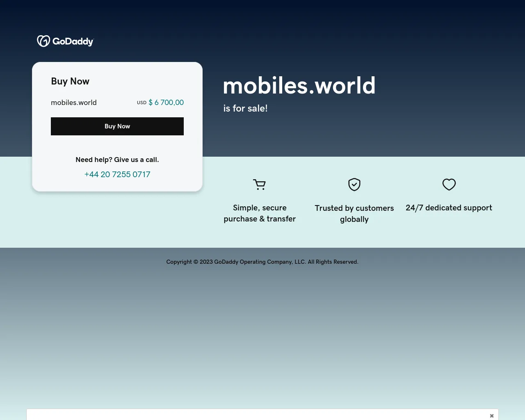The image size is (525, 420).
Task: Click "Simple, secure purchase & transfer" text
Action: coord(260,213)
